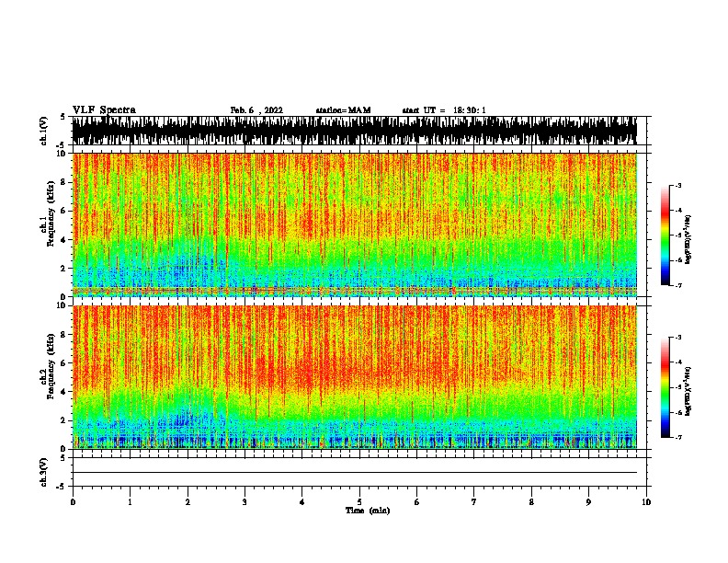Click the "VLF Spectra" title text
This screenshot has height=563, width=728.
click(x=104, y=110)
